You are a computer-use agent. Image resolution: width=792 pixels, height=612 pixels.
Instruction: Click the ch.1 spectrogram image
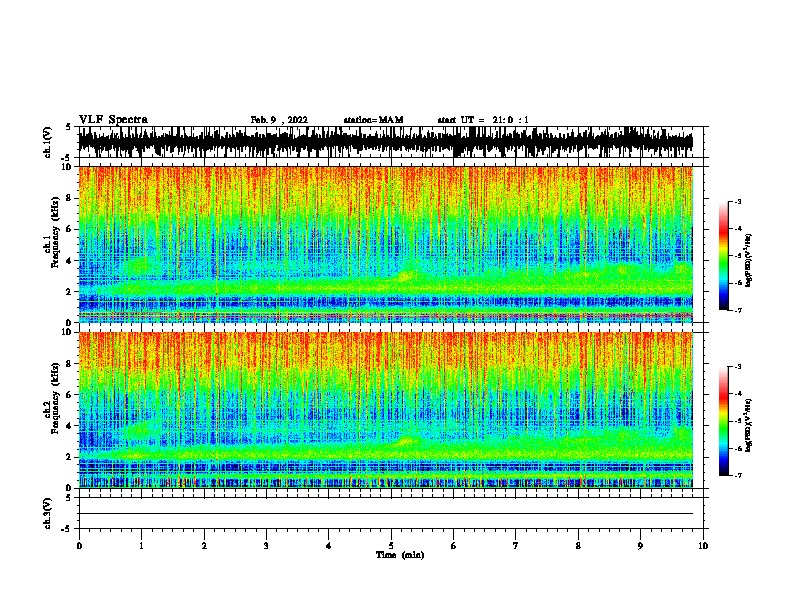coord(385,244)
